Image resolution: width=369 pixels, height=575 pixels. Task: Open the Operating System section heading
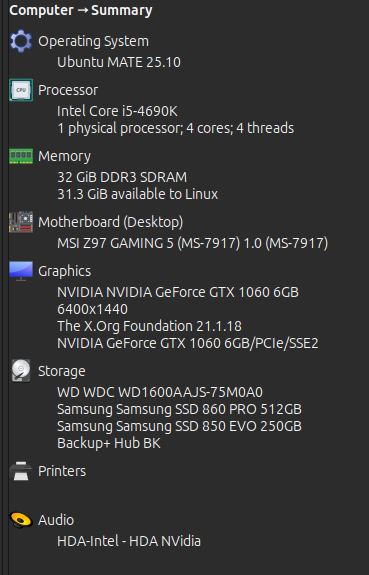pos(94,41)
